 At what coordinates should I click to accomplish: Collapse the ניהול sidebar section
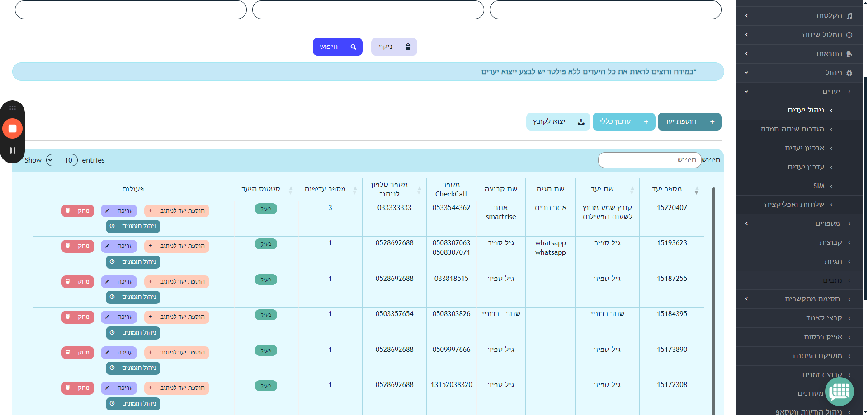[799, 73]
